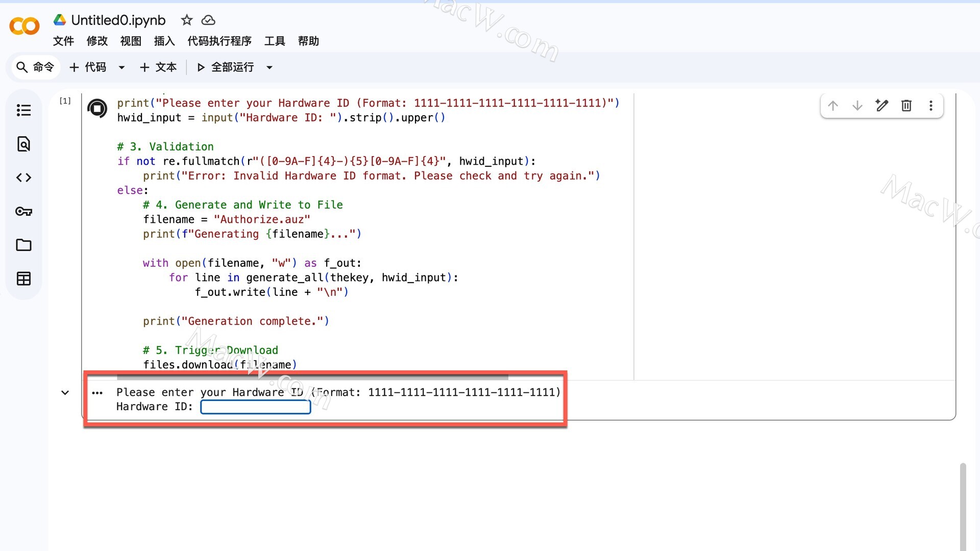
Task: Expand the 全部运行 dropdown arrow
Action: pyautogui.click(x=269, y=67)
